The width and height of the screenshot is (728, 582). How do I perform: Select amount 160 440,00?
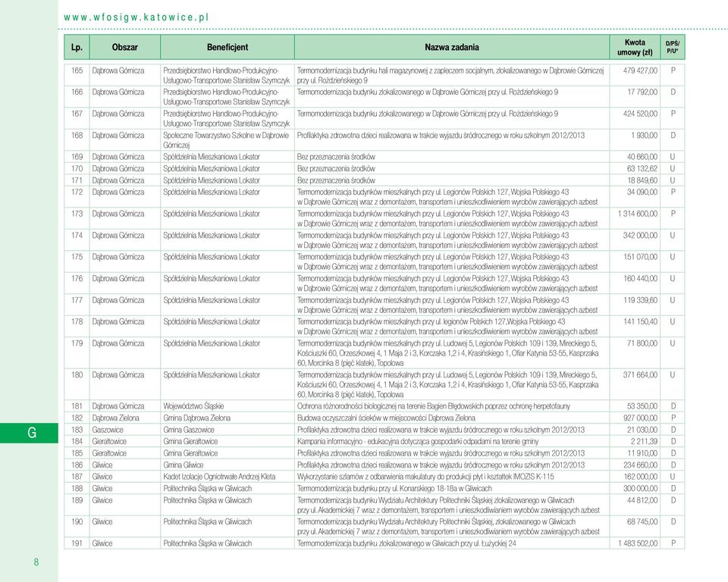click(640, 278)
